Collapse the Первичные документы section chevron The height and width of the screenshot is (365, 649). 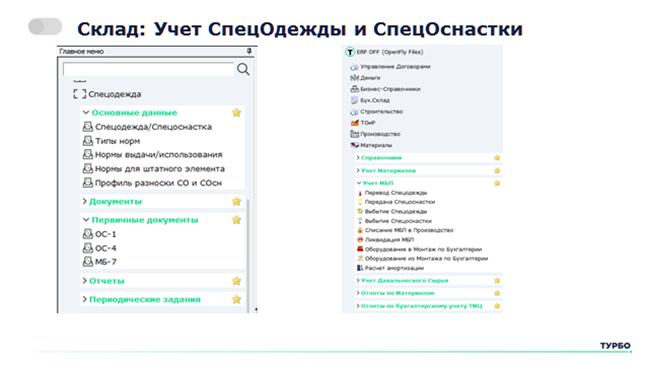pyautogui.click(x=86, y=220)
